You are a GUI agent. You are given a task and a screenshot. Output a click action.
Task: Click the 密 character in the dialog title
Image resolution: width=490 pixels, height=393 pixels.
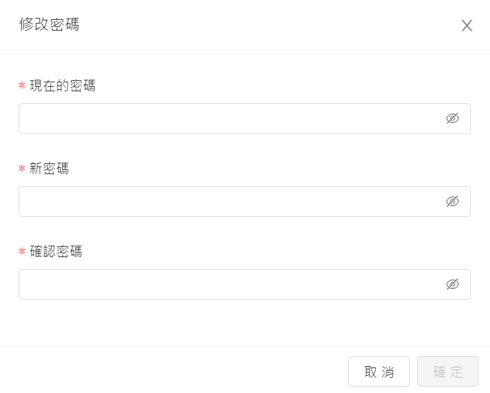[57, 24]
